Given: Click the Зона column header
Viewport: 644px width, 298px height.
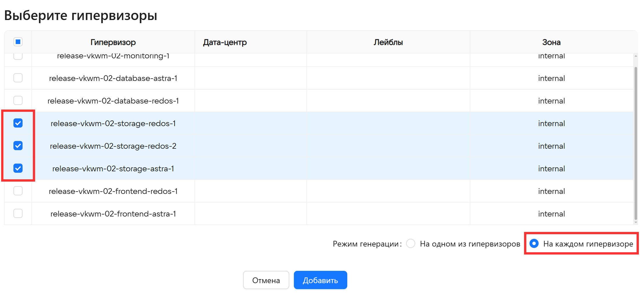Looking at the screenshot, I should pos(551,42).
